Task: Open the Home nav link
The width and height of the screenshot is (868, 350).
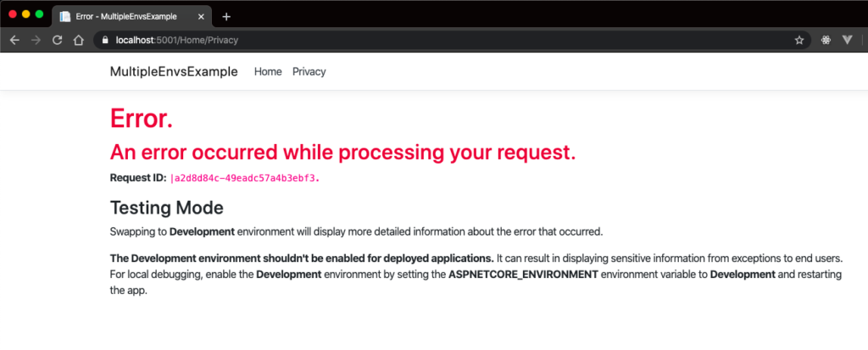Action: point(268,72)
